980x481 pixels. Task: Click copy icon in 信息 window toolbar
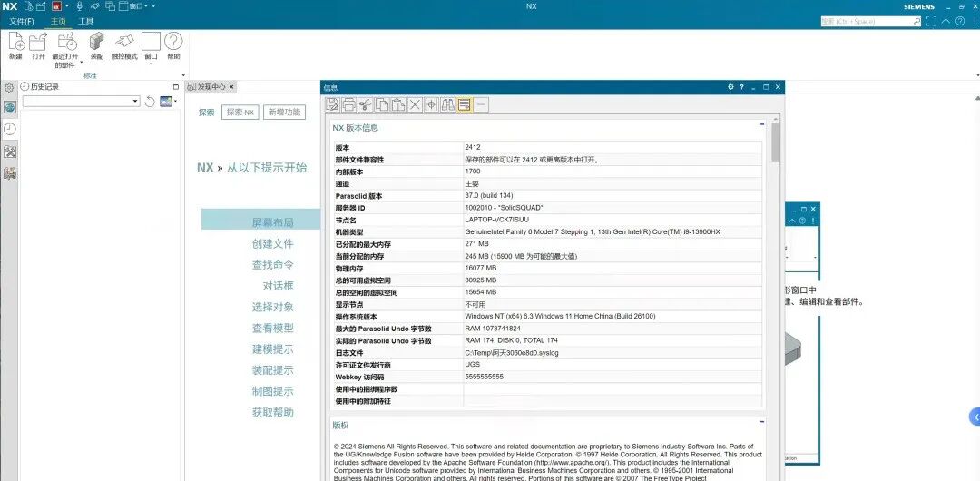[x=382, y=104]
